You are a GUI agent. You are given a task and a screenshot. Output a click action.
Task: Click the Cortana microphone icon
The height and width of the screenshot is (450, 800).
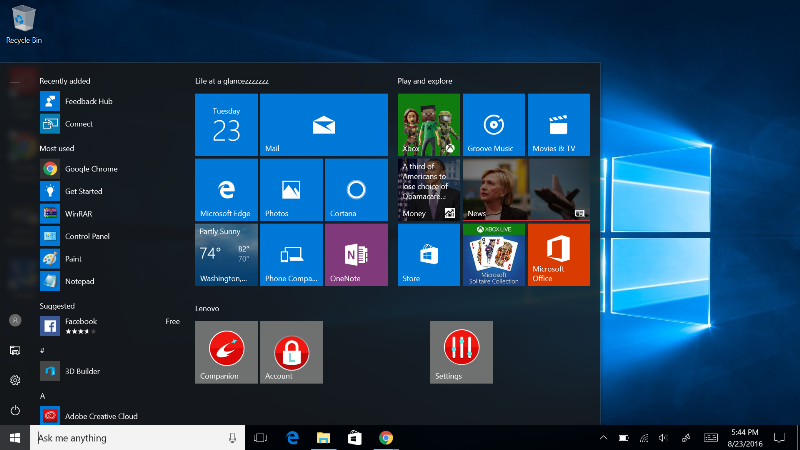(x=232, y=438)
